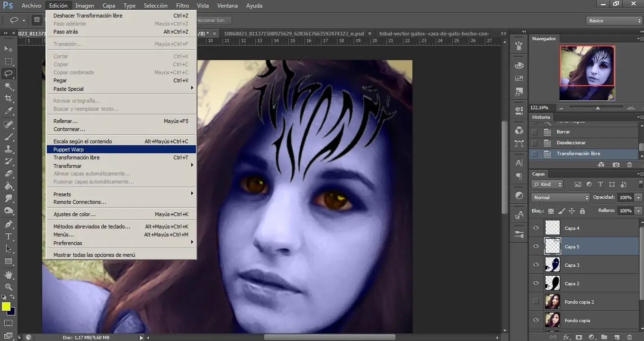Toggle lock all padlock in Capas

pos(582,211)
